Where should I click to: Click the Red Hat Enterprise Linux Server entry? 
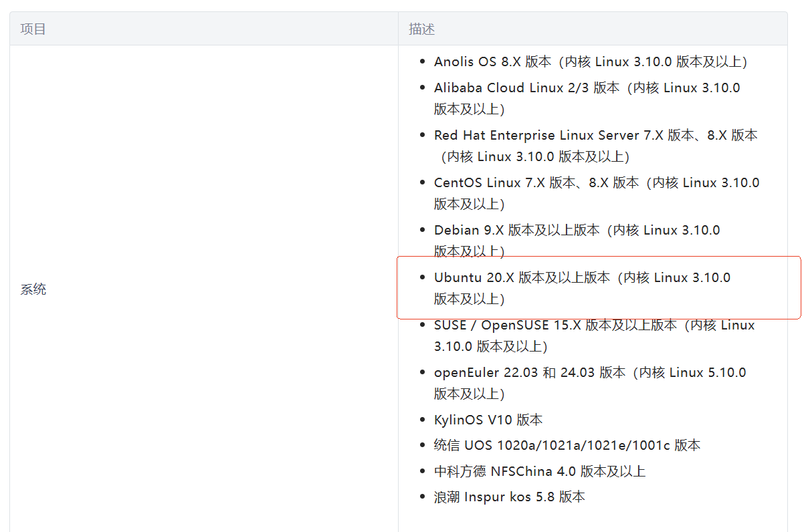595,146
